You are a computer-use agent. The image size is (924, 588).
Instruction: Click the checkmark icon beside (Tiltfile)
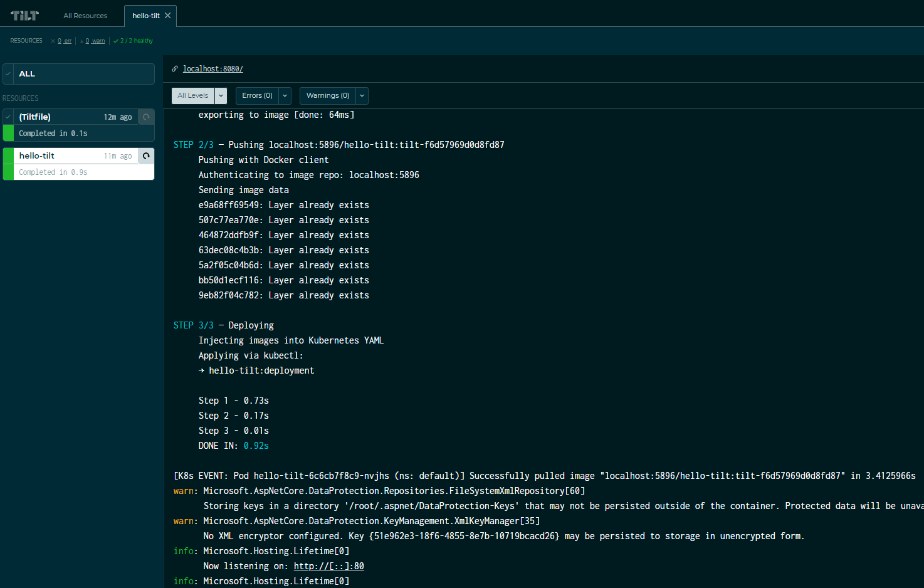point(8,117)
